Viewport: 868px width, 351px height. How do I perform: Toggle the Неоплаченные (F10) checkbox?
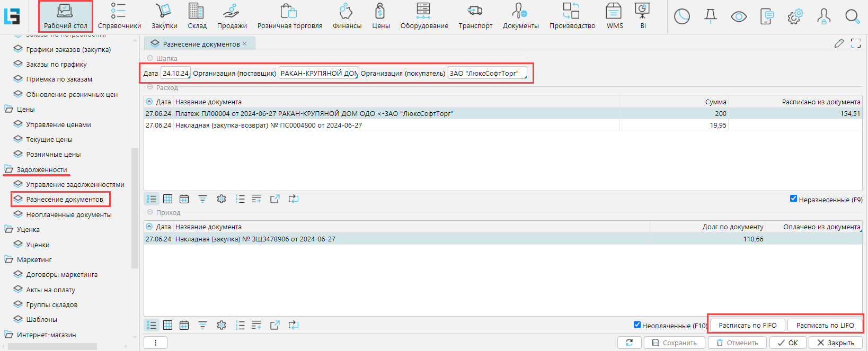[637, 325]
